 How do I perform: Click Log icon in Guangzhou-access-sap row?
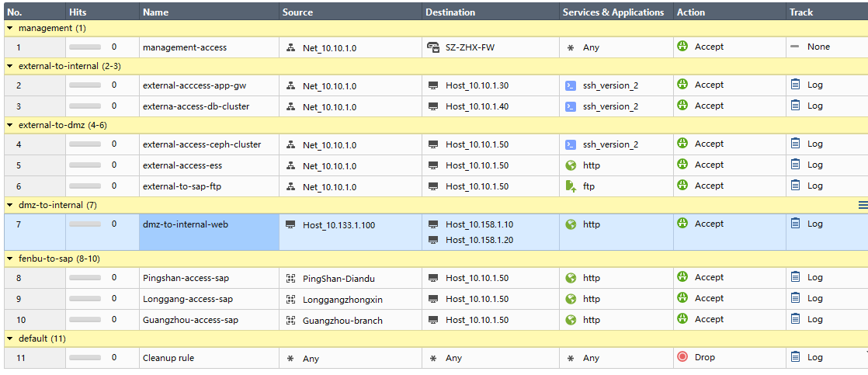point(796,319)
